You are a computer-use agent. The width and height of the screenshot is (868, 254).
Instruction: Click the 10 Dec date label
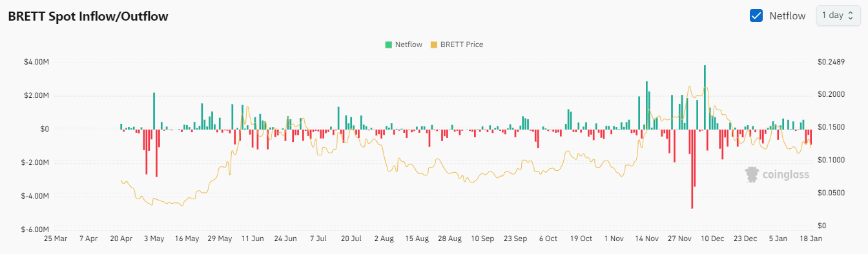pos(713,239)
